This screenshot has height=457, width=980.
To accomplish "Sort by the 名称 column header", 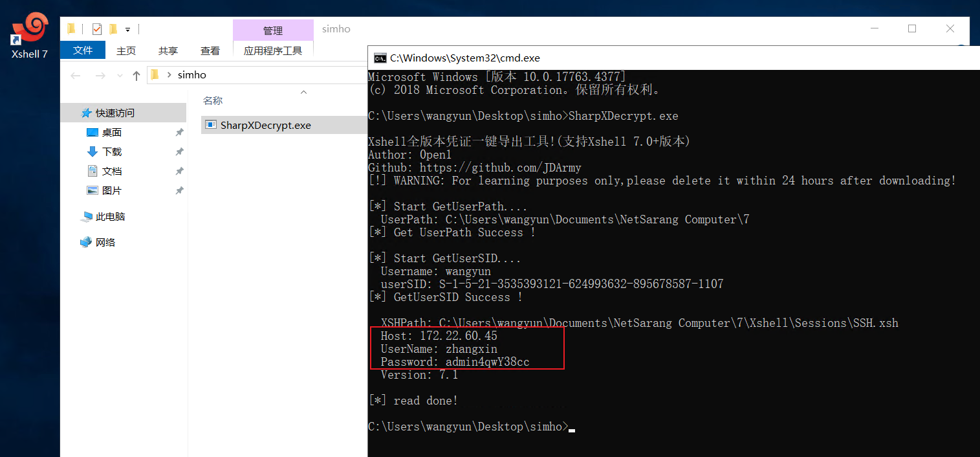I will tap(213, 101).
